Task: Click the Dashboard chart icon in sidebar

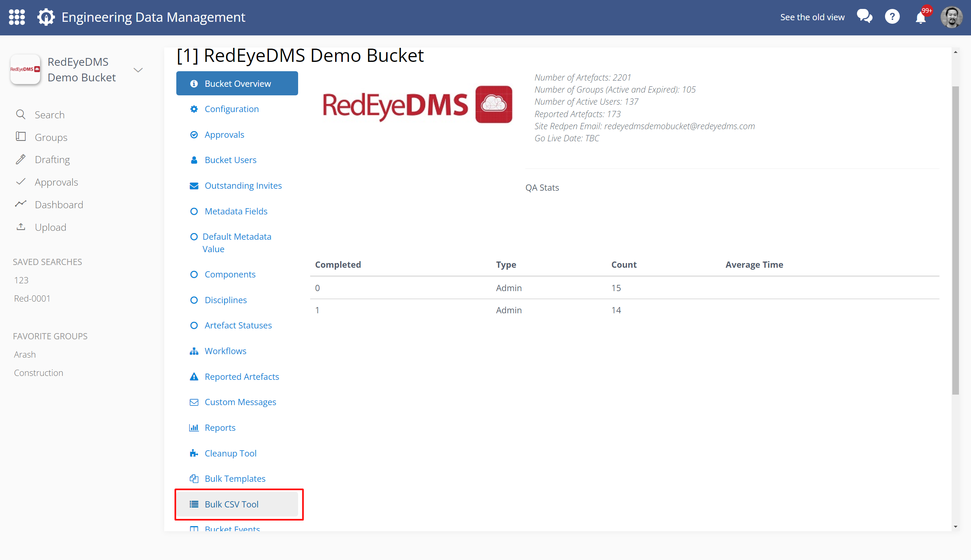Action: coord(21,204)
